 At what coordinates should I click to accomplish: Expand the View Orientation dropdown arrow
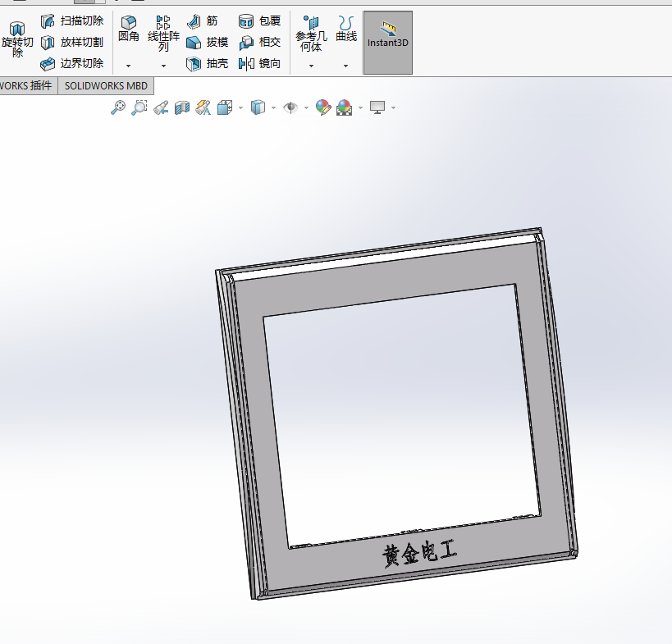pos(240,107)
